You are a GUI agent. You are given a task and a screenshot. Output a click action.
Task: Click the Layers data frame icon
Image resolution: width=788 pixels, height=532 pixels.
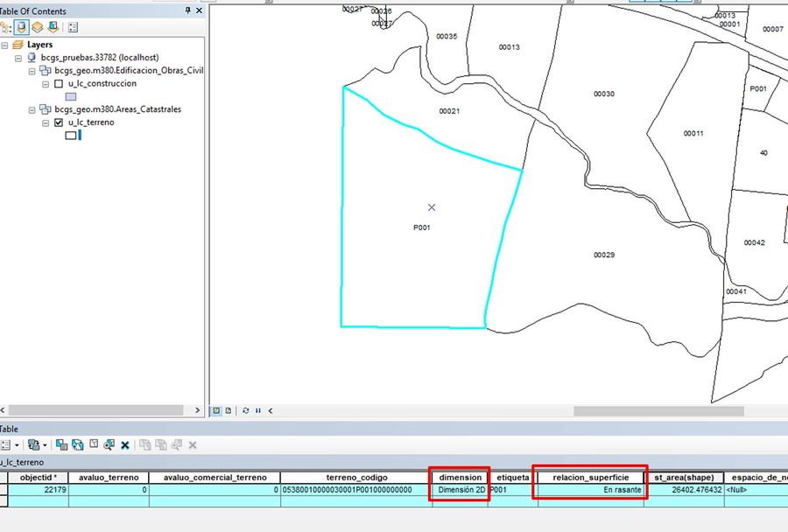18,45
